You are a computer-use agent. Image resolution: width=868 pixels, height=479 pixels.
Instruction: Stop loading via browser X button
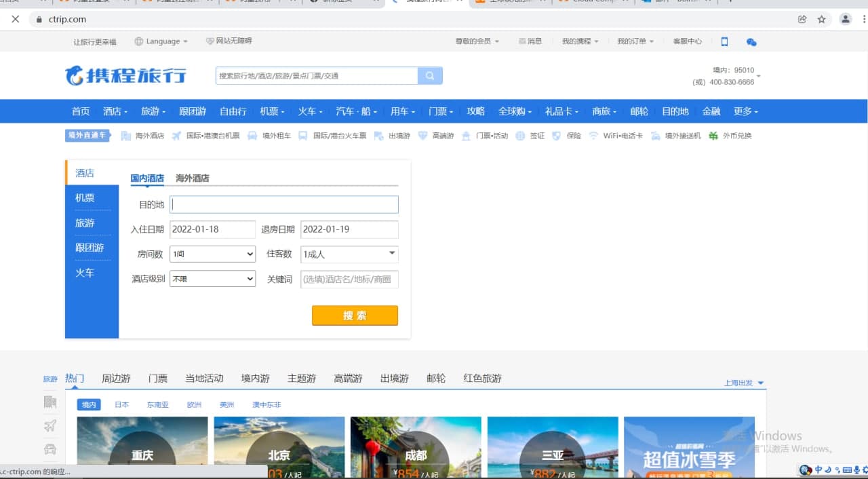point(16,19)
